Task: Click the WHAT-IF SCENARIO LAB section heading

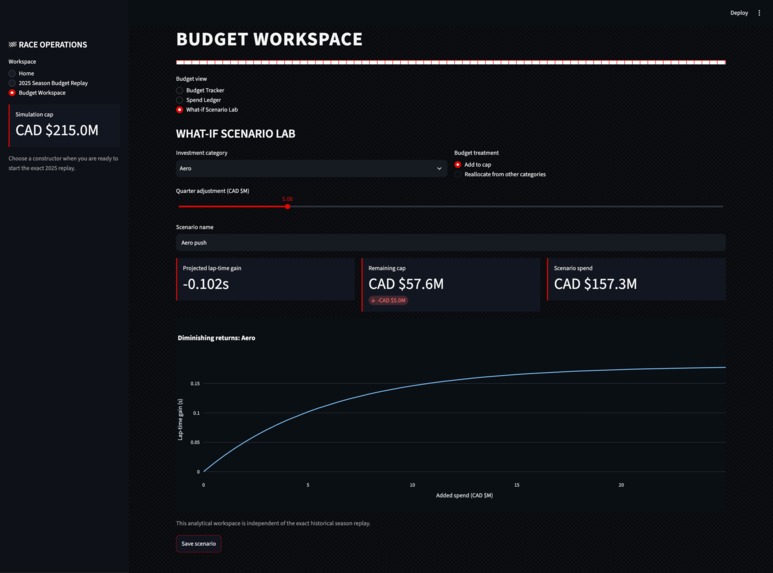Action: click(x=236, y=134)
